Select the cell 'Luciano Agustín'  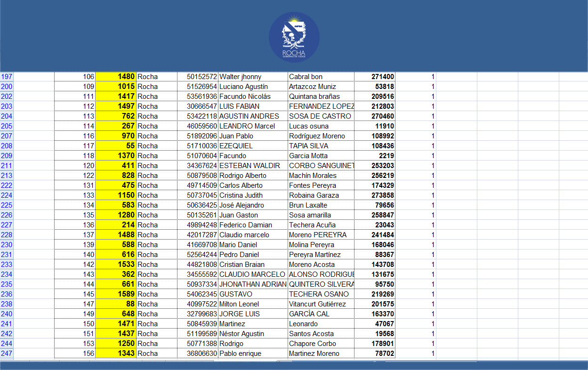tap(253, 87)
